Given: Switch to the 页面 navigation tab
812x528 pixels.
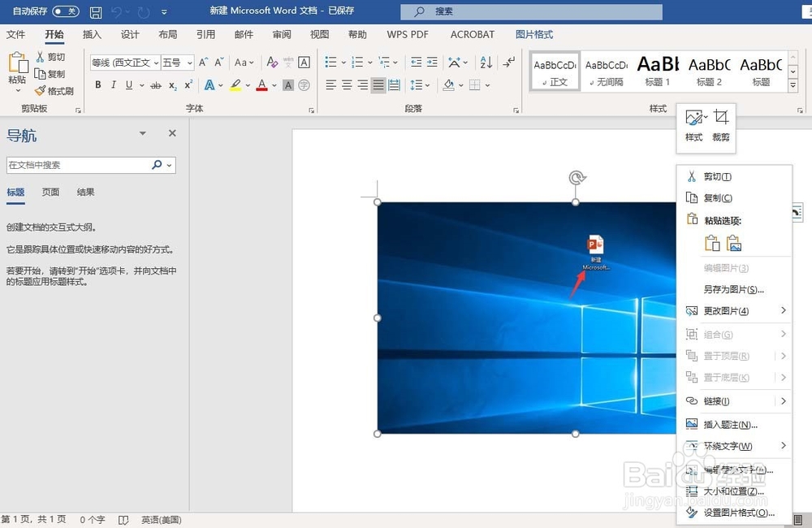Looking at the screenshot, I should click(50, 193).
